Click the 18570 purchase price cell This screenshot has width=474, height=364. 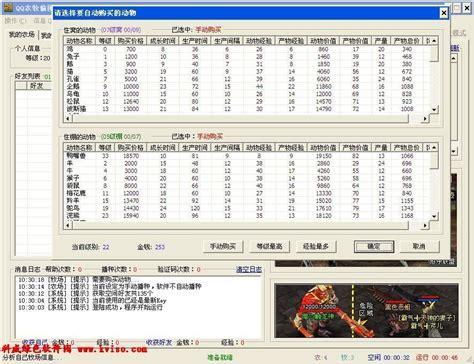[x=131, y=156]
